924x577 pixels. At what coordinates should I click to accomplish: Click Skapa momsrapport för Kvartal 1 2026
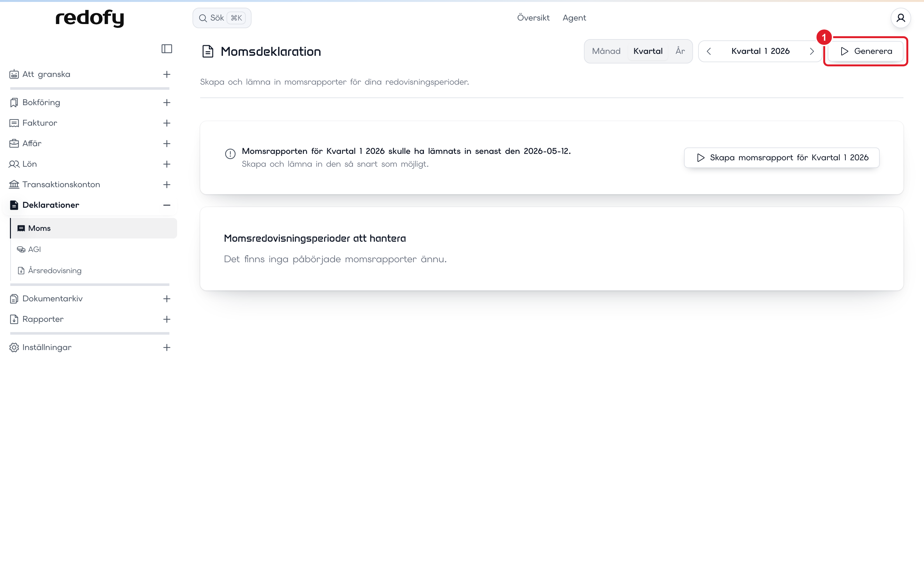(x=782, y=158)
